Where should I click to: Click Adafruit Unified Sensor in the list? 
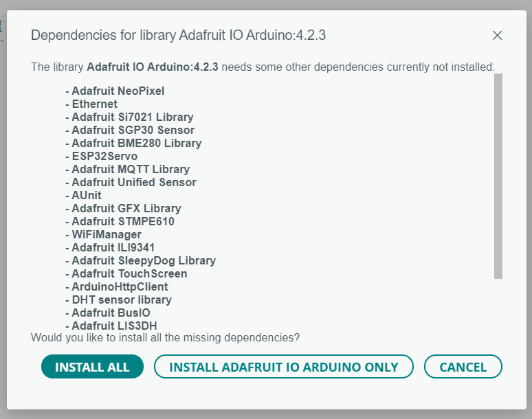pos(133,182)
